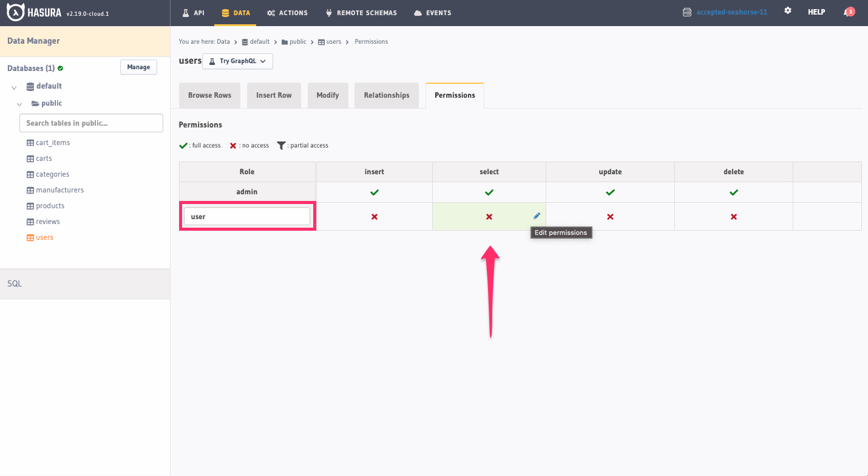Open the accepted-seahorse-11 project link

(x=731, y=11)
